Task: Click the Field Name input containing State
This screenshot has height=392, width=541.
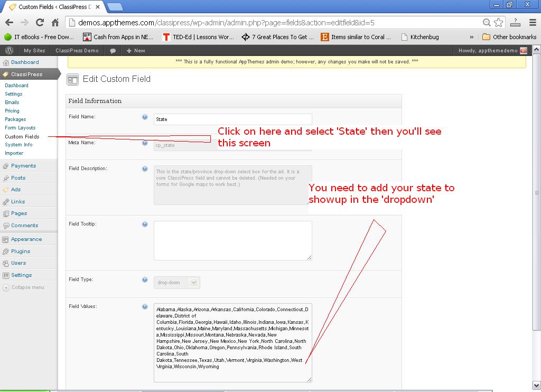Action: (x=233, y=119)
